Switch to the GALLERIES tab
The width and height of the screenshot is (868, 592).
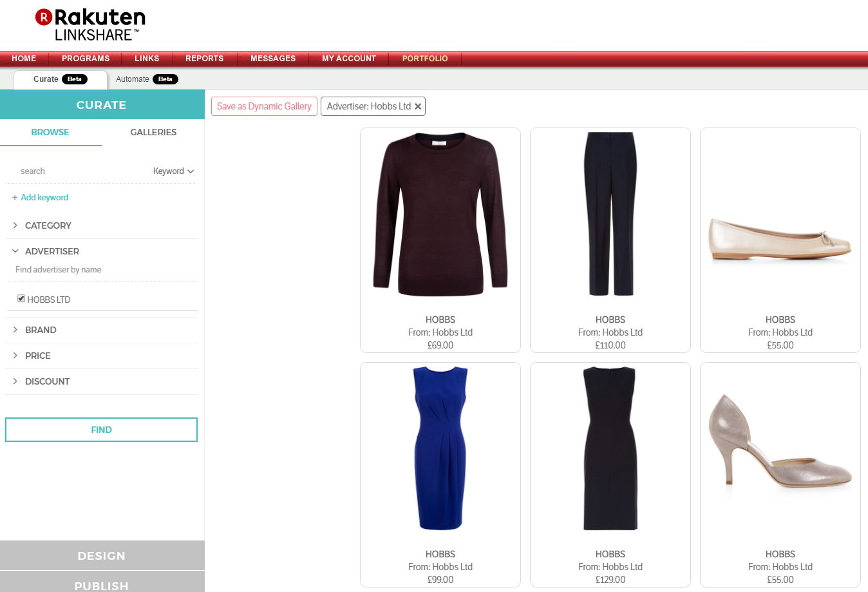153,132
